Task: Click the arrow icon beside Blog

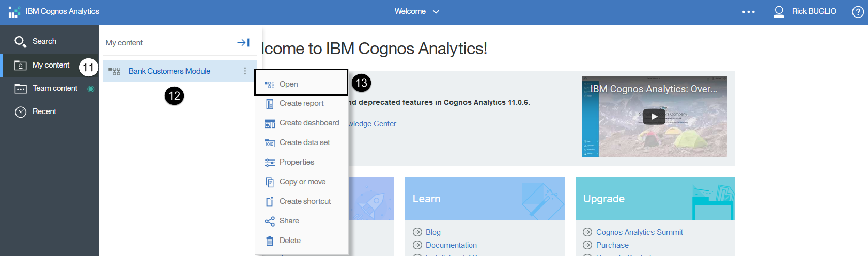Action: pyautogui.click(x=417, y=232)
